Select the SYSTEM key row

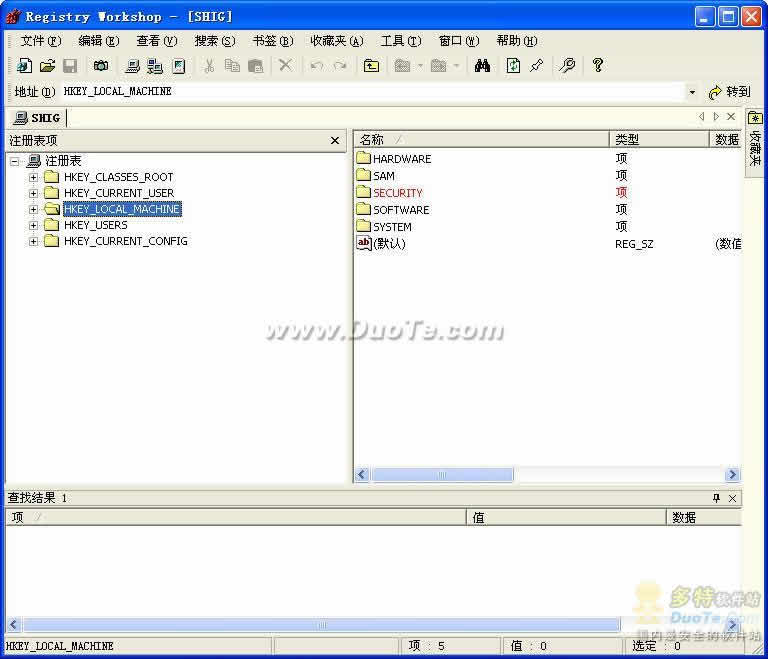[548, 226]
